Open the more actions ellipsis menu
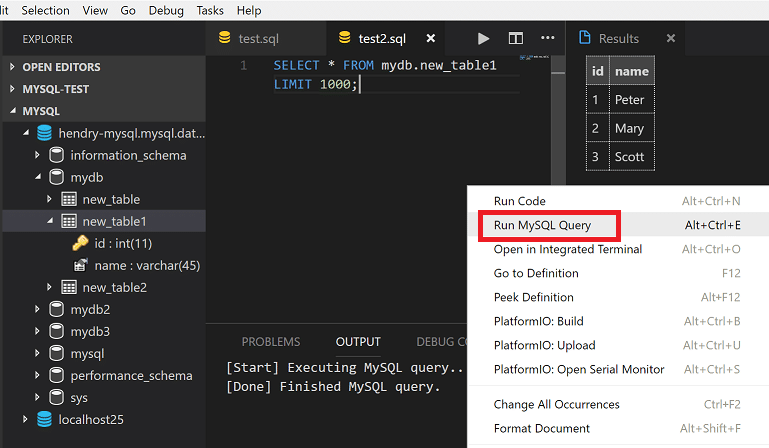The width and height of the screenshot is (769, 448). [x=547, y=38]
